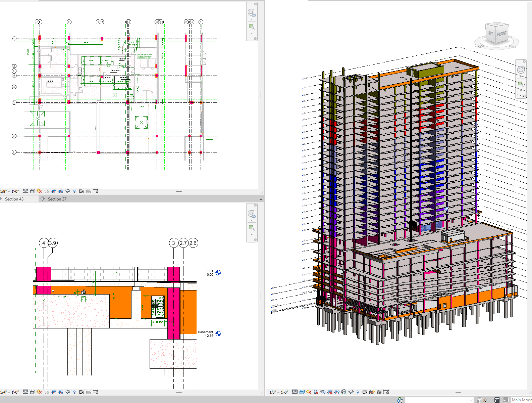Click the L01 level marker head
Image resolution: width=532 pixels, height=403 pixels.
coord(218,273)
